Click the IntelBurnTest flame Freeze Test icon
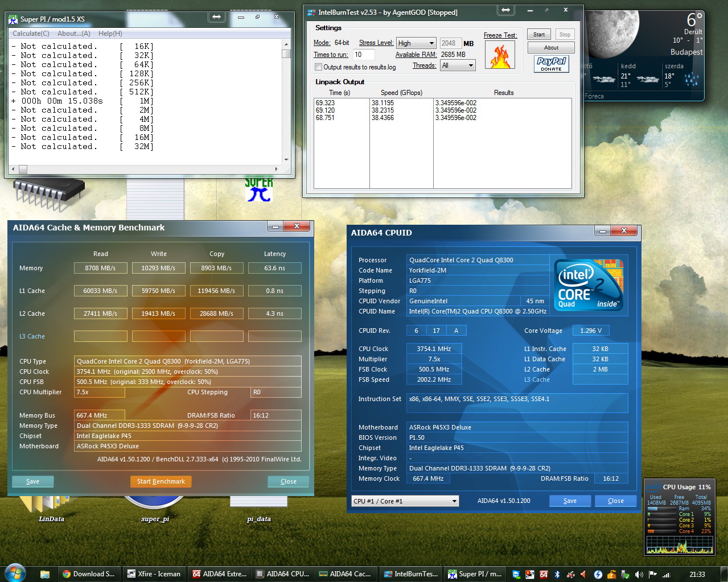Viewport: 728px width, 582px height. (x=500, y=55)
